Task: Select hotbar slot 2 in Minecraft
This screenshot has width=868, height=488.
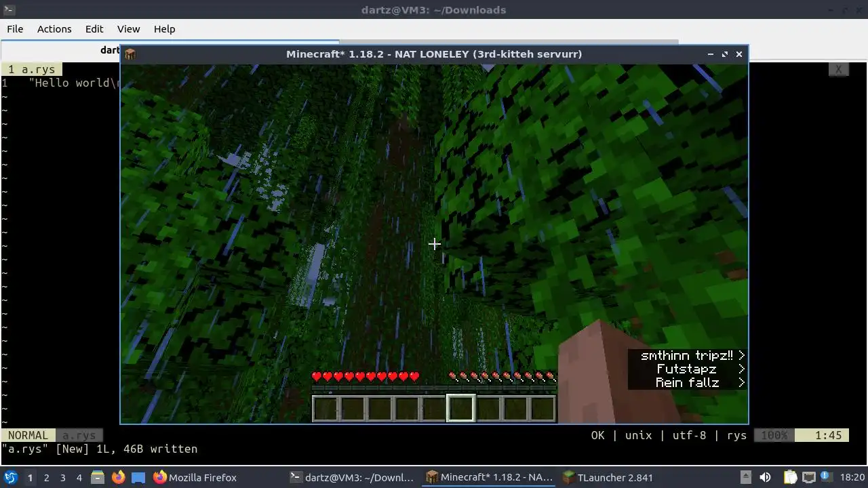Action: pyautogui.click(x=352, y=409)
